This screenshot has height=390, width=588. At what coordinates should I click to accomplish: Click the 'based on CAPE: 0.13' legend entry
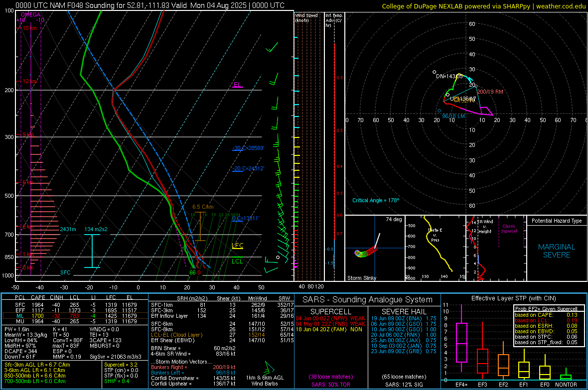click(x=546, y=315)
